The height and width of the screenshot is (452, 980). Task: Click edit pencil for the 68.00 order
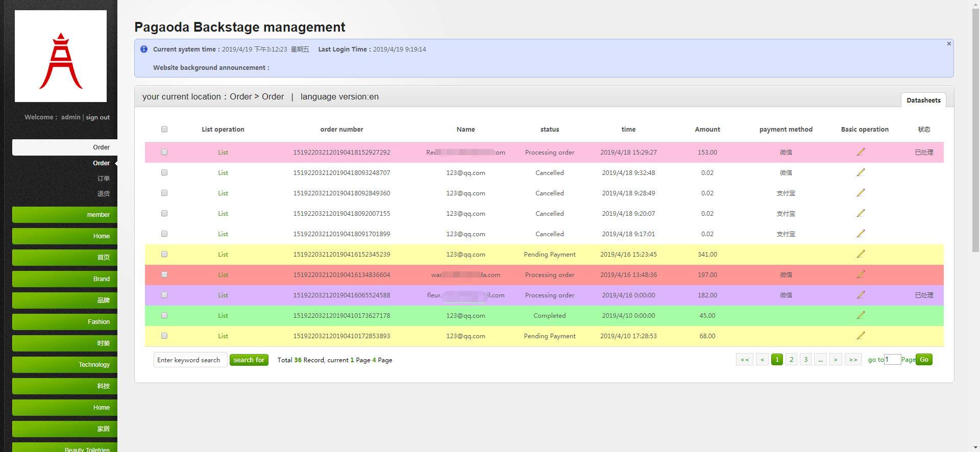point(861,336)
